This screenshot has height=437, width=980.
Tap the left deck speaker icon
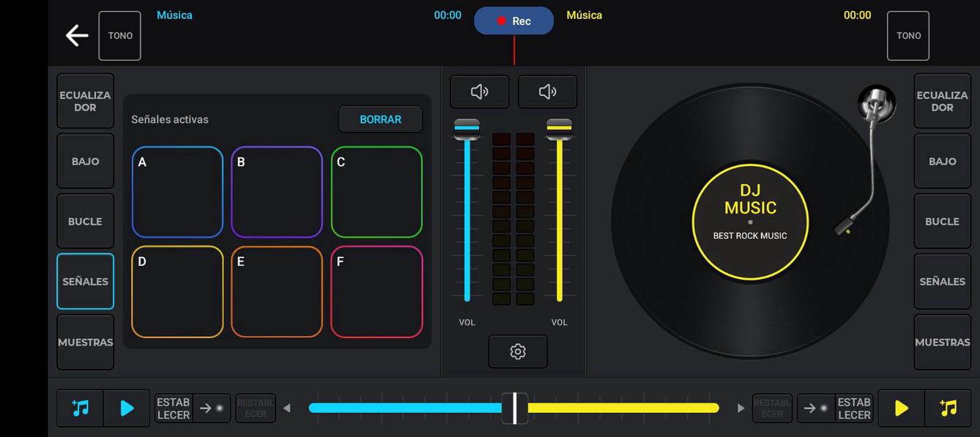[479, 91]
